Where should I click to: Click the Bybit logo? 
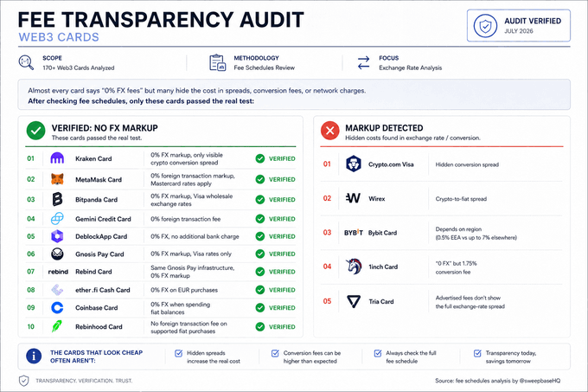(x=354, y=232)
